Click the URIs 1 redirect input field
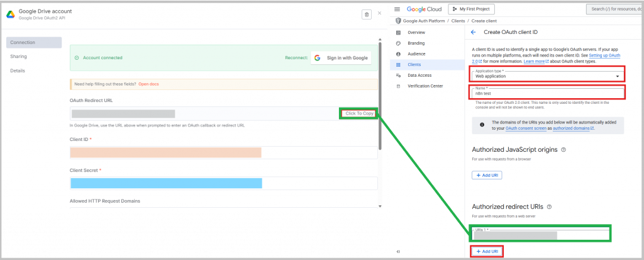This screenshot has height=260, width=644. [540, 234]
